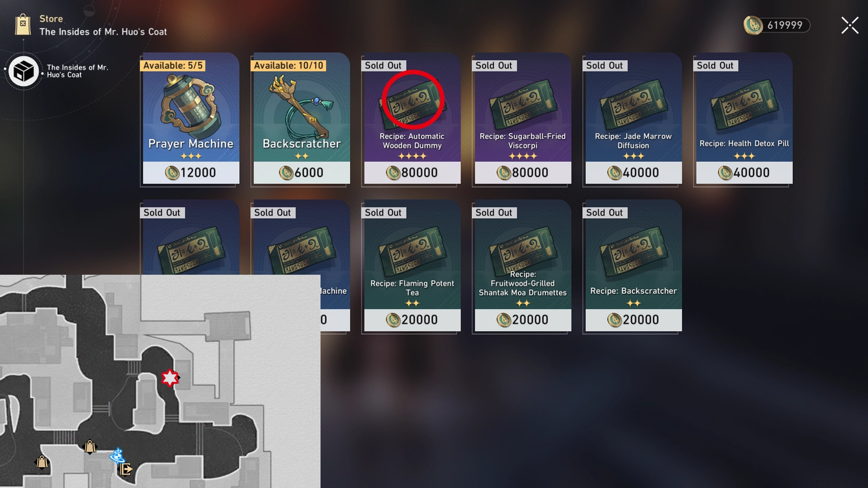This screenshot has height=488, width=868.
Task: Open the Recipe: Flaming Potent Tea card
Action: [x=412, y=266]
